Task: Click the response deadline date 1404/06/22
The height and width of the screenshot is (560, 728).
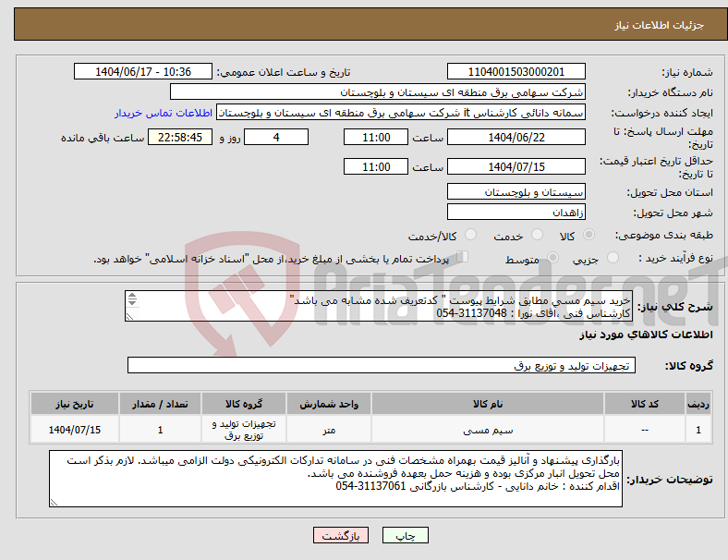Action: pos(516,138)
